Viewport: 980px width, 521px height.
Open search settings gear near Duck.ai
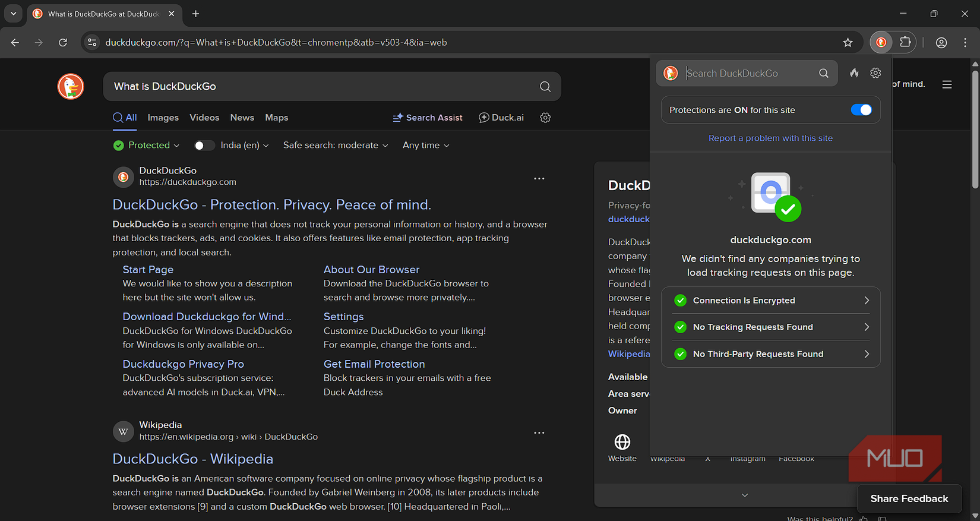point(545,118)
